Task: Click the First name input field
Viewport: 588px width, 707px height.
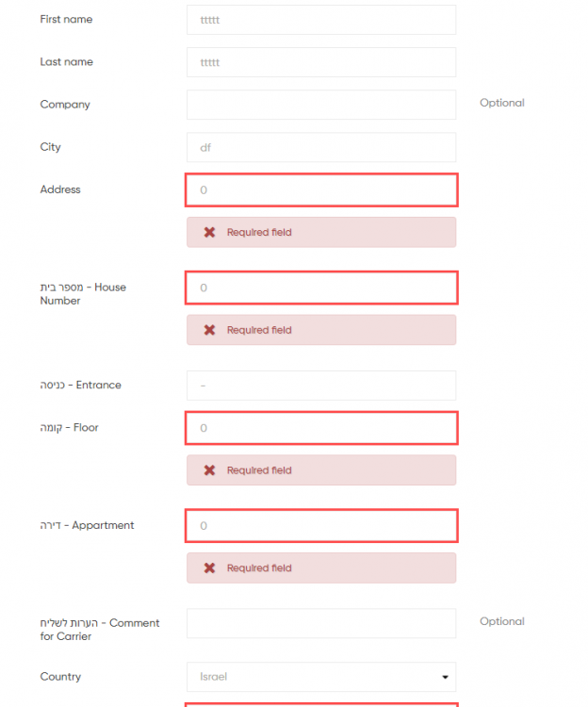Action: click(x=321, y=20)
